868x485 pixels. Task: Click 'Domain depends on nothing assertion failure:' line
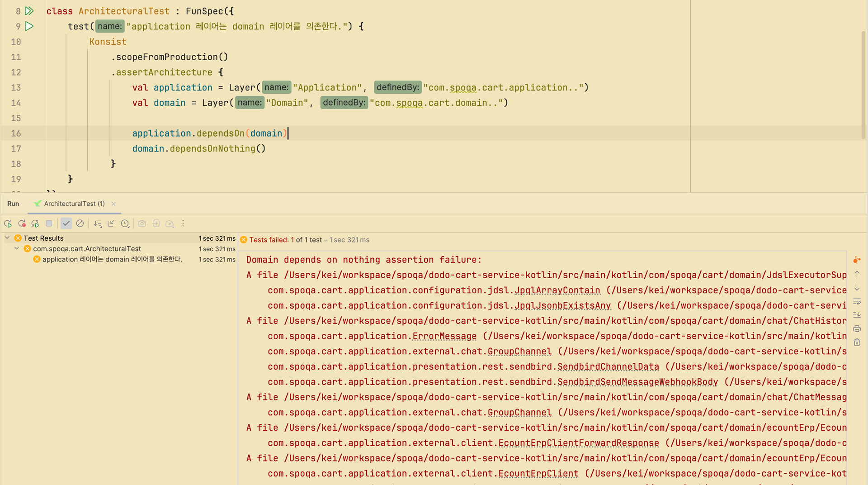[364, 260]
